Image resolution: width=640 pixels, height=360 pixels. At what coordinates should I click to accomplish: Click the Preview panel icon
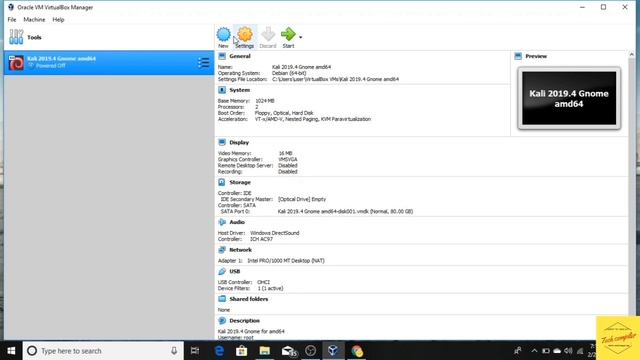pos(518,56)
